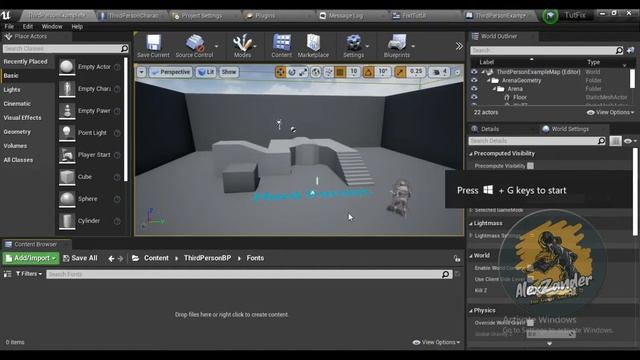The width and height of the screenshot is (640, 360).
Task: Toggle scale snapping in viewport
Action: (x=400, y=72)
